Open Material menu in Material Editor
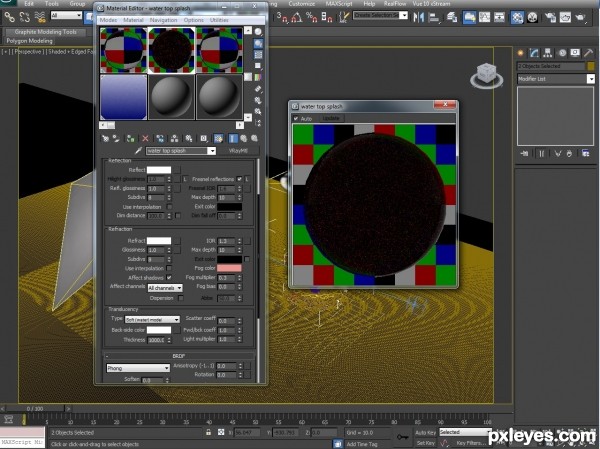This screenshot has height=449, width=600. pos(133,20)
